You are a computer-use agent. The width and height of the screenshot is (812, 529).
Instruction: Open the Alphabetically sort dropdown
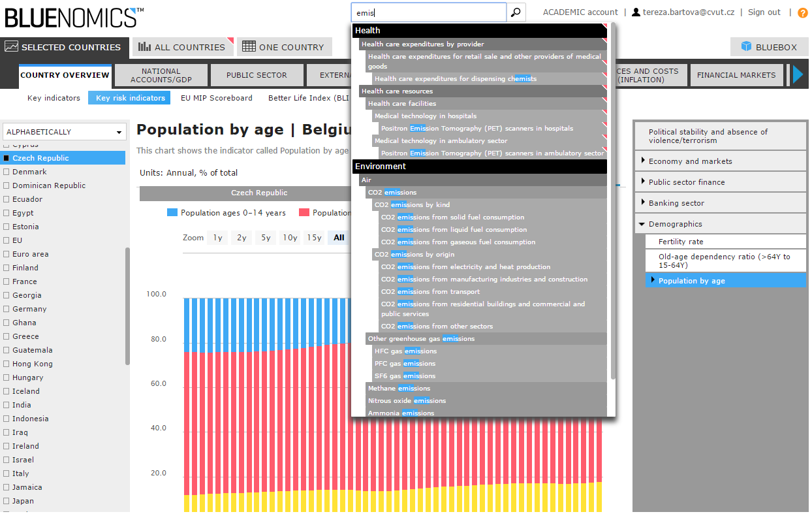point(64,132)
